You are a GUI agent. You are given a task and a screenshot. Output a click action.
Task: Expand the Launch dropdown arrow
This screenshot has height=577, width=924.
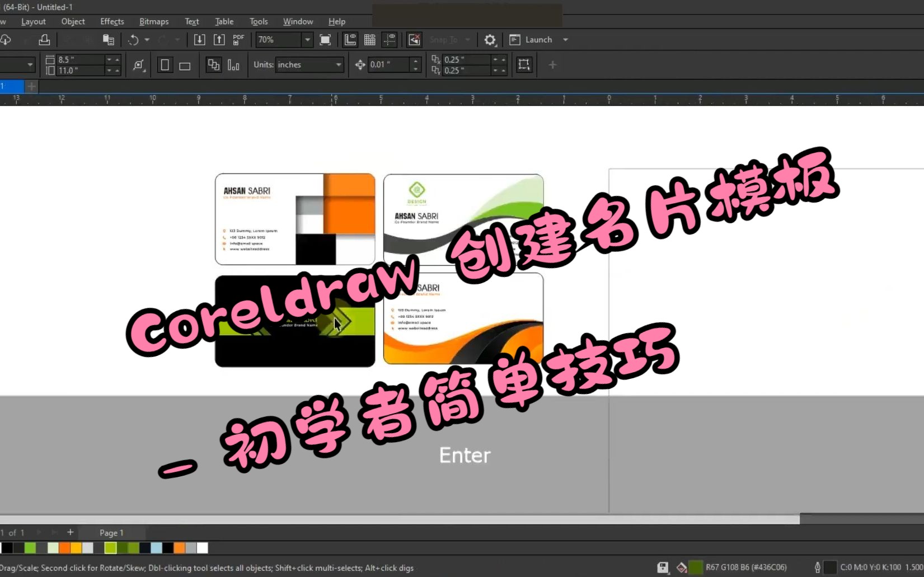pyautogui.click(x=565, y=40)
